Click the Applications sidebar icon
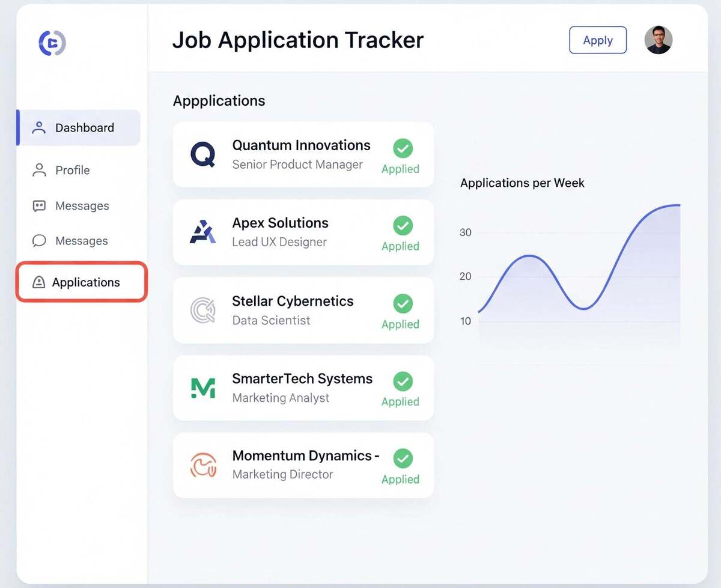This screenshot has height=588, width=721. (38, 282)
